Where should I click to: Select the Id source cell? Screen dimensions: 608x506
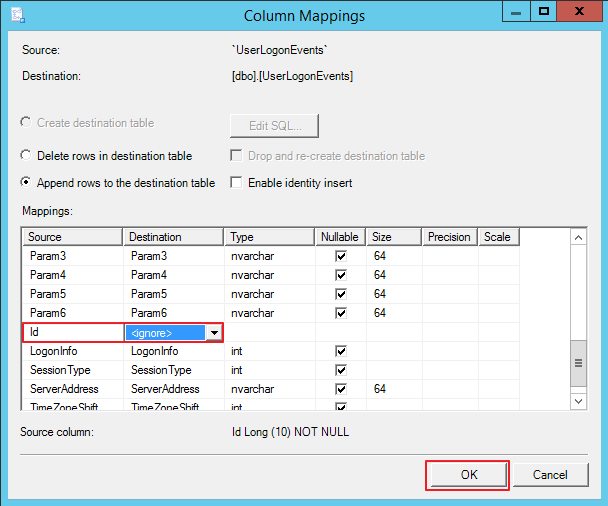coord(74,332)
